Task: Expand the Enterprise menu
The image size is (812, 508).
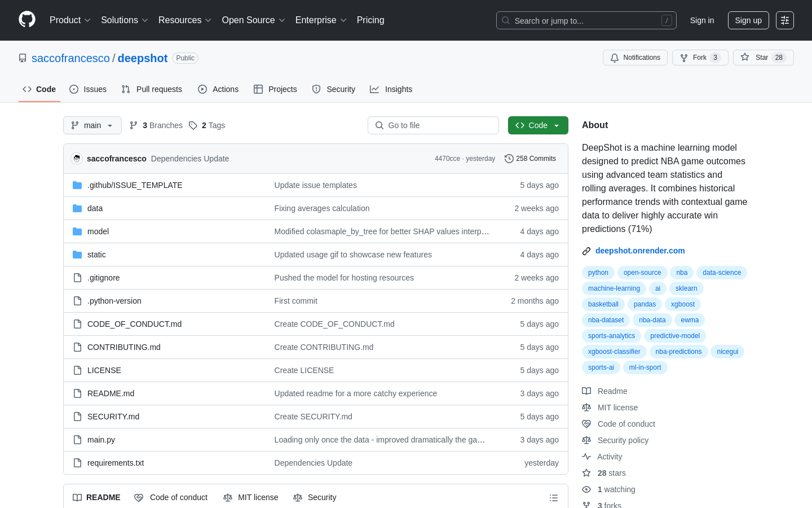Action: [x=321, y=20]
